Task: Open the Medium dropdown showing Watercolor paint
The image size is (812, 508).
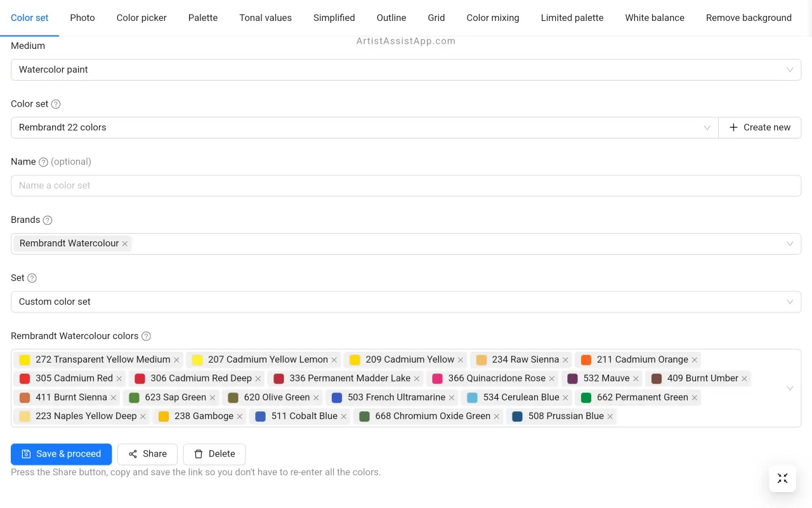Action: click(406, 70)
